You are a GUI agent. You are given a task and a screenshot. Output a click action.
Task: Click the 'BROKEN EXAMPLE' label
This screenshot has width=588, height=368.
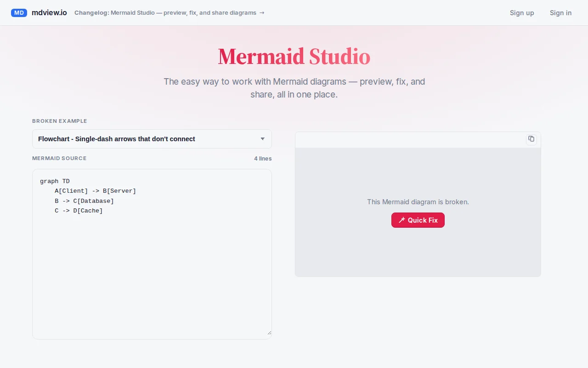pyautogui.click(x=60, y=121)
